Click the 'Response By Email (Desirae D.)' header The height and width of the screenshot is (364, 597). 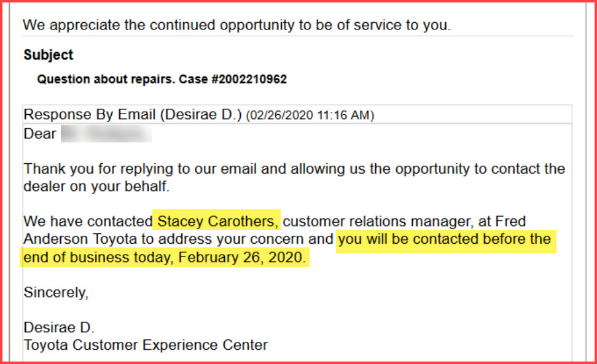133,115
